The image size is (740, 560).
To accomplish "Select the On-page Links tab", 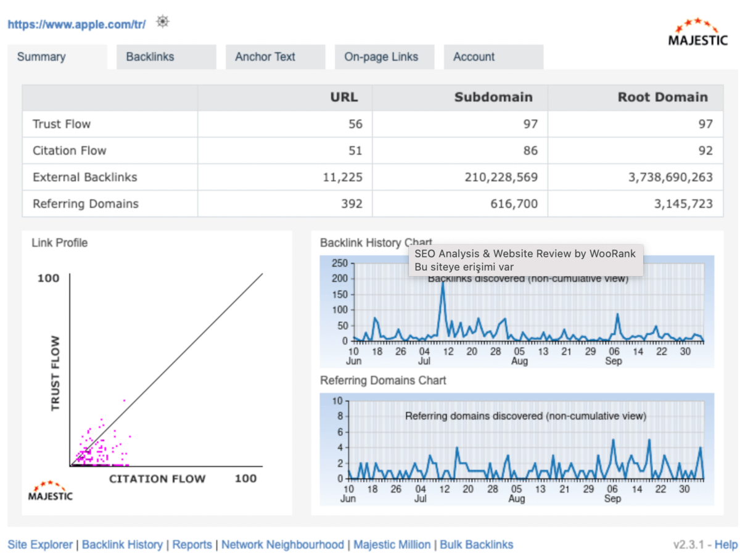I will point(384,56).
